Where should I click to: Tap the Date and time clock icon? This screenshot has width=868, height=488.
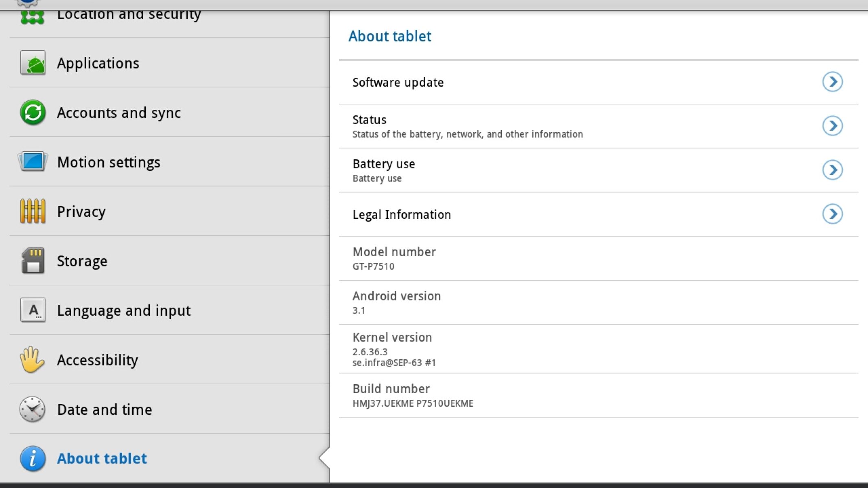tap(32, 409)
